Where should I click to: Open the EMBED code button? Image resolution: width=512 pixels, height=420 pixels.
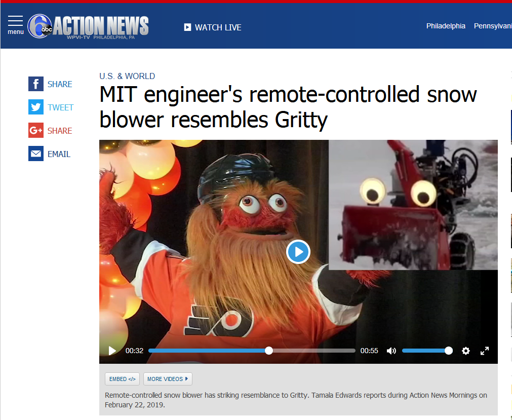click(122, 379)
